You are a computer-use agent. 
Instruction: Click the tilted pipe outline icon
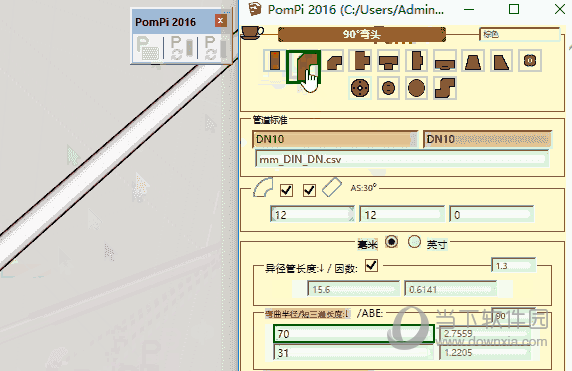pos(332,187)
